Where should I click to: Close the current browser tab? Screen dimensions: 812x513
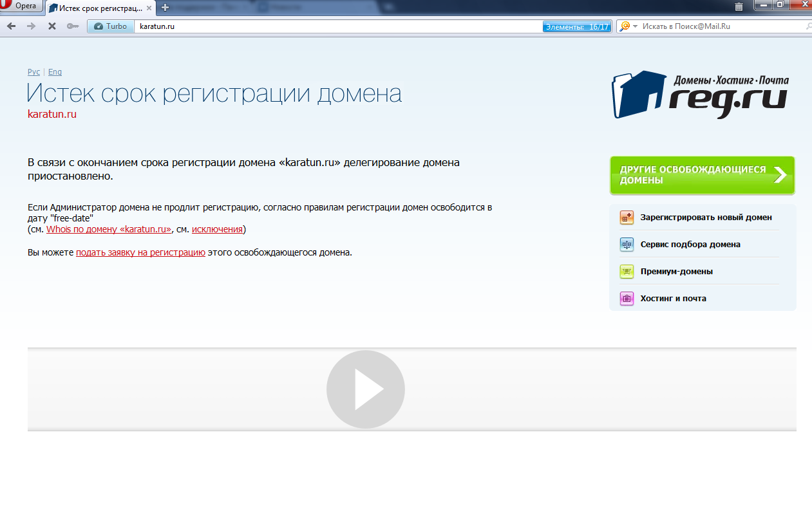pos(147,8)
